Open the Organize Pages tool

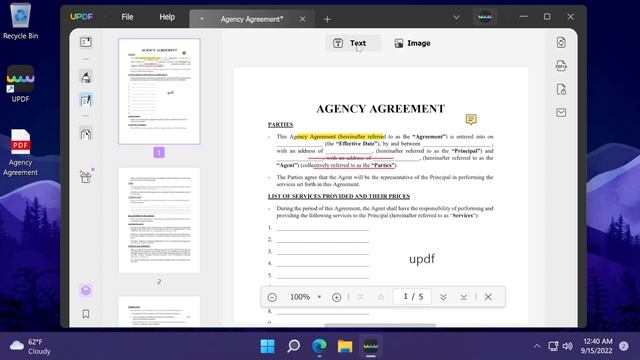point(86,135)
